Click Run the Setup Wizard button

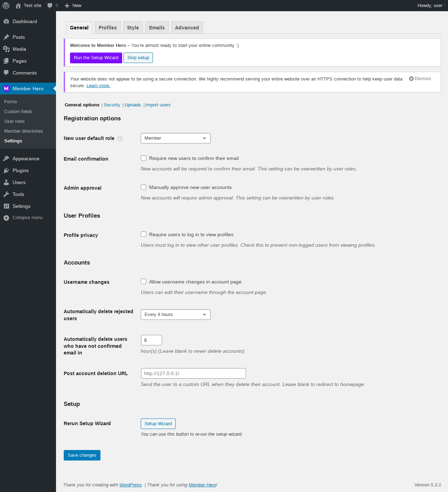[x=96, y=58]
